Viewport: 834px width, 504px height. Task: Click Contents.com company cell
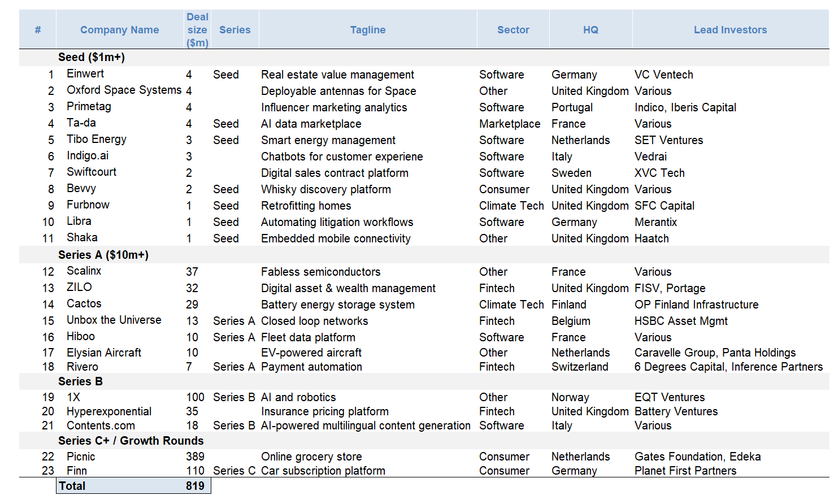pos(101,425)
